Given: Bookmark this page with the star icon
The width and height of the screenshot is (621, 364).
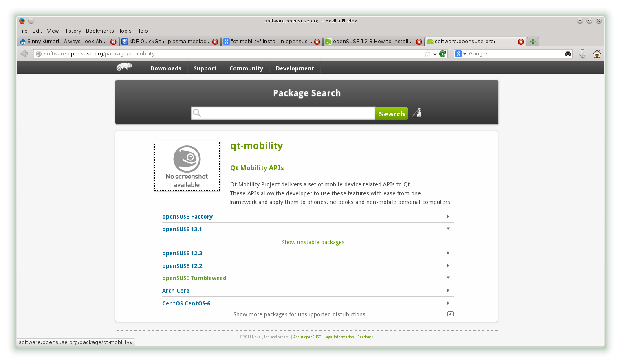Looking at the screenshot, I should tap(427, 54).
